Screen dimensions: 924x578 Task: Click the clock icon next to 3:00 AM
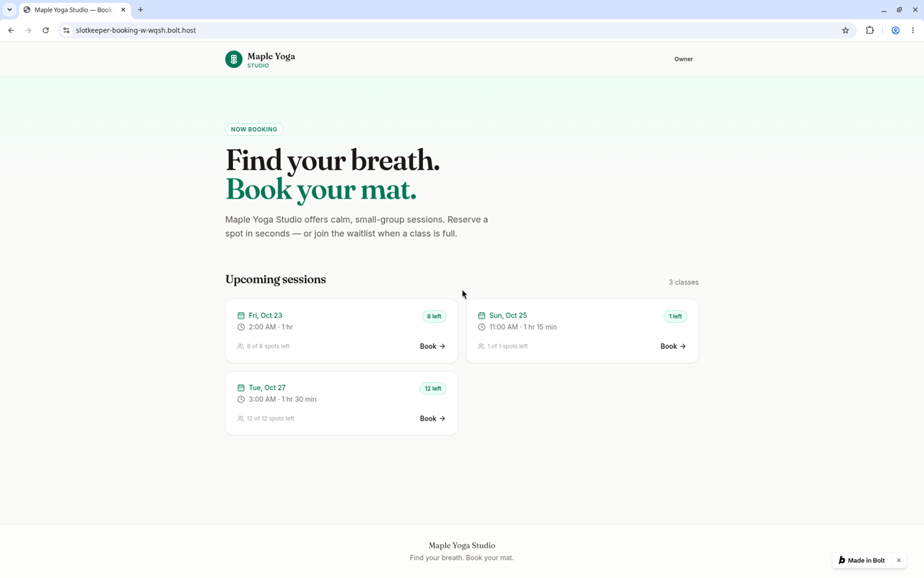pos(241,400)
